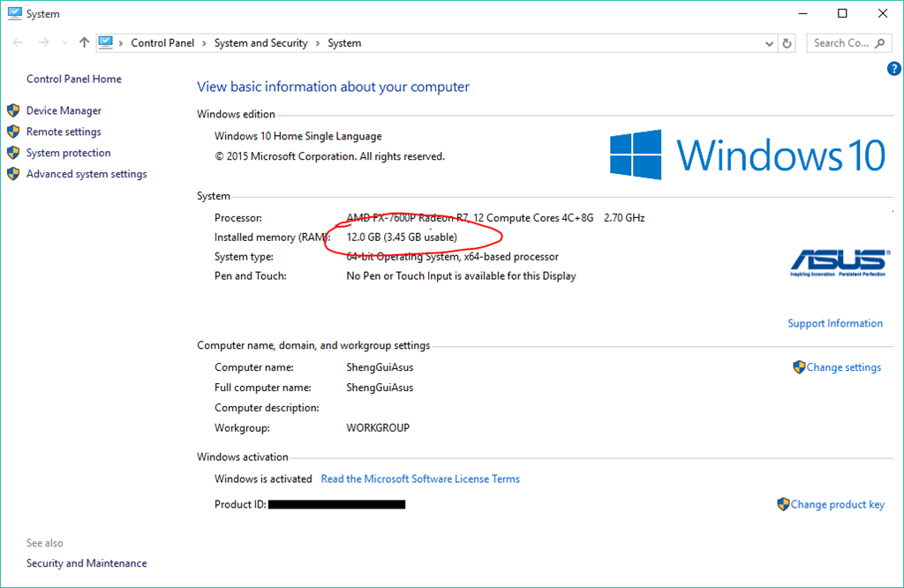
Task: Click the shield icon beside Change settings
Action: tap(799, 366)
